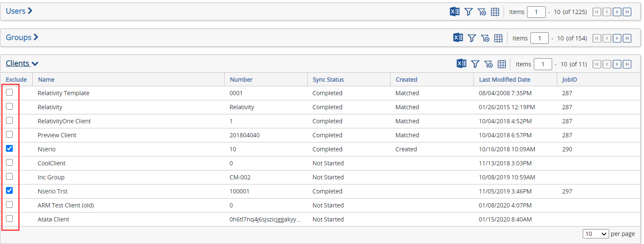Jump to the last page of Groups
This screenshot has width=644, height=244.
627,38
